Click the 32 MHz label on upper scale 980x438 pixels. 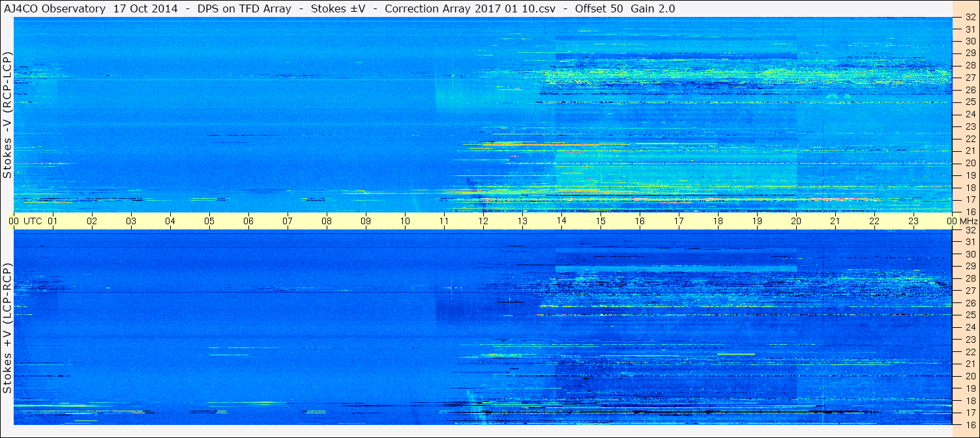[x=970, y=17]
